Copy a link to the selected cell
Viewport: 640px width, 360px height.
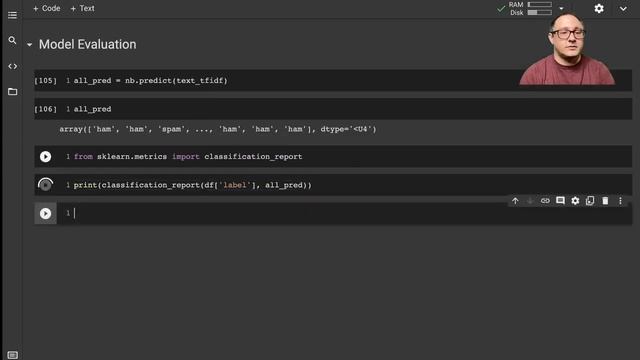pyautogui.click(x=545, y=201)
